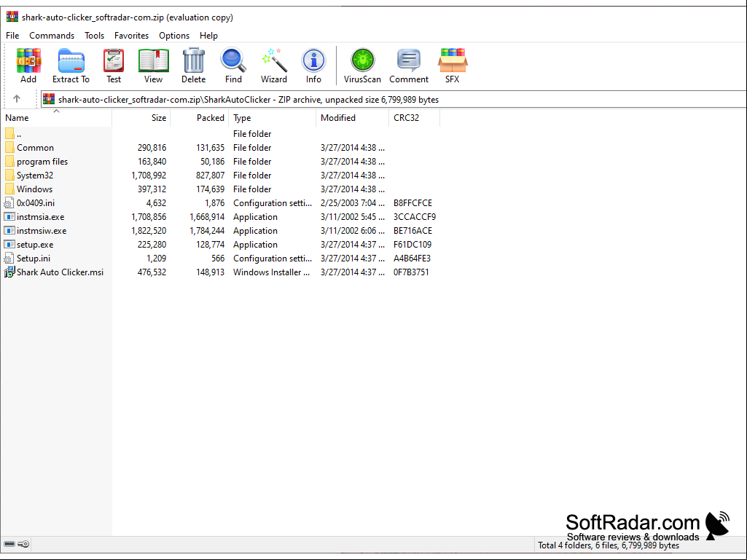Click the SFX toolbar icon

pos(452,60)
